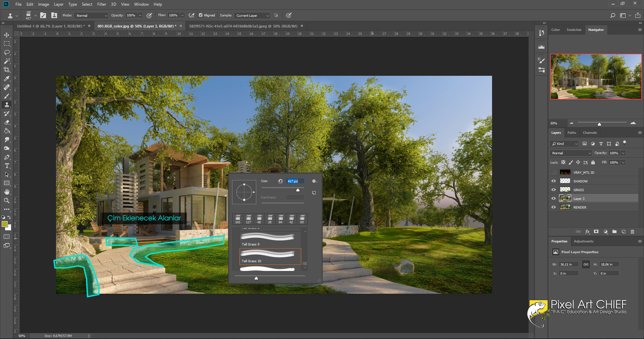
Task: Select the Magic Wand tool
Action: click(x=7, y=61)
